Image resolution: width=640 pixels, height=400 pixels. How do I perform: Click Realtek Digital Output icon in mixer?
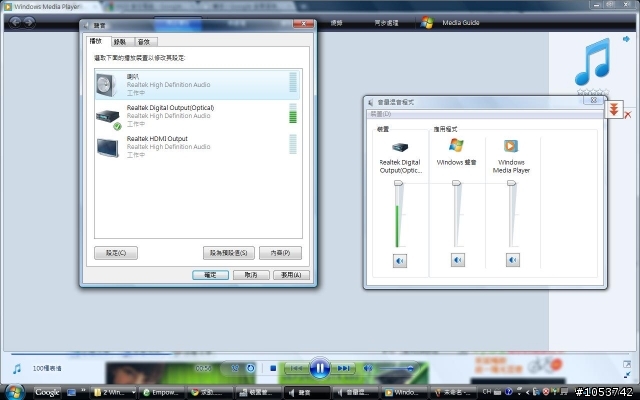click(400, 147)
